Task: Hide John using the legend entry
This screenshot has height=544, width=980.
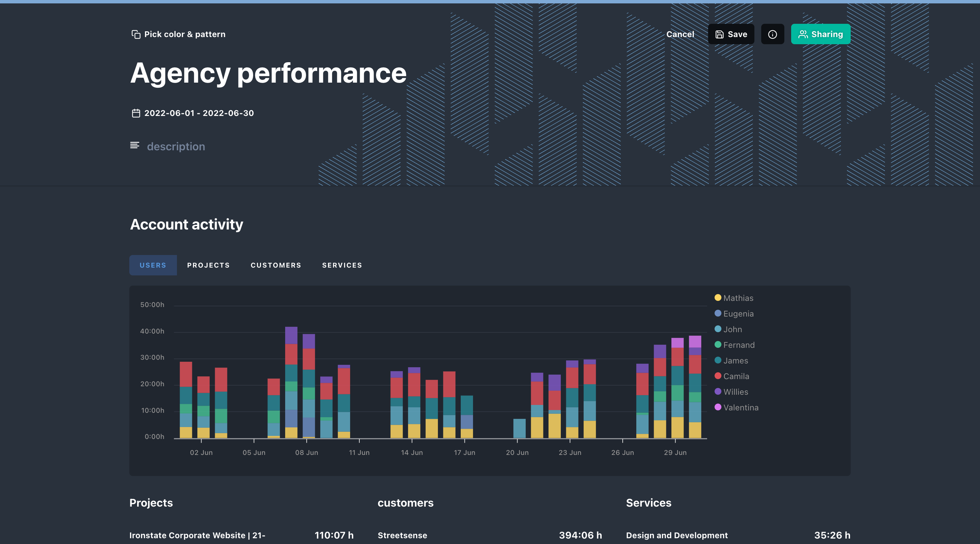Action: pyautogui.click(x=732, y=329)
